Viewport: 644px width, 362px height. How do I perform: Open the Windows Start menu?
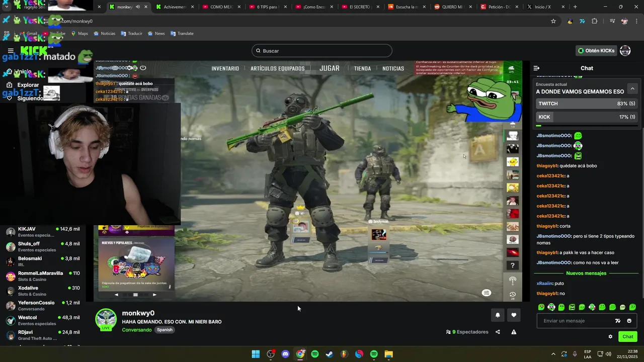point(256,354)
